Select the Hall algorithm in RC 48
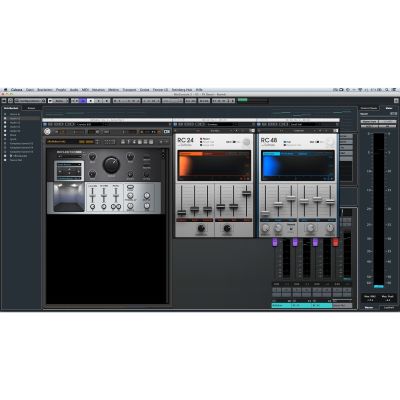Viewport: 400px width, 400px height. [288, 142]
